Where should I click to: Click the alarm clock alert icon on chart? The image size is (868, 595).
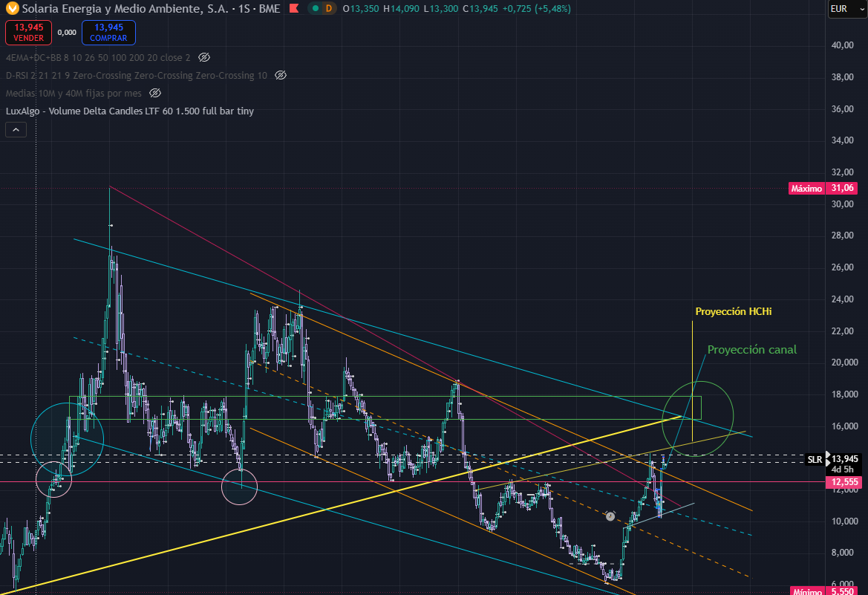tap(610, 516)
